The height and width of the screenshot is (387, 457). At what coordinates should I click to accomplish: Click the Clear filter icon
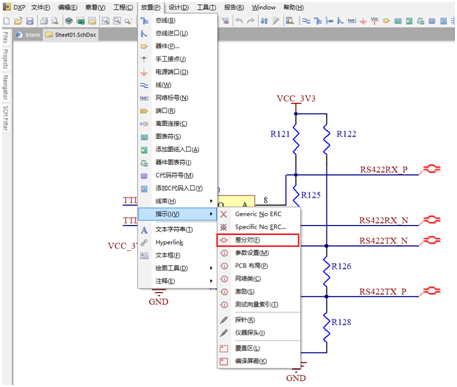coord(226,21)
